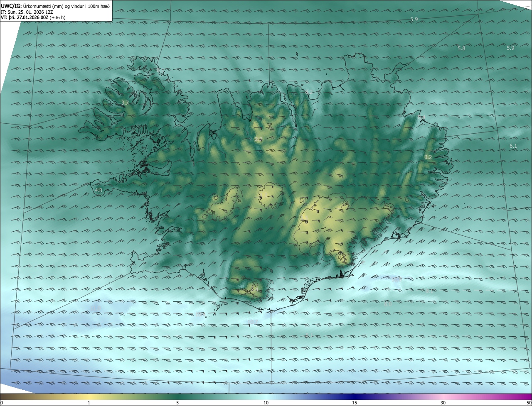Viewport: 532px width, 406px height.
Task: Click the color scale tick label "50"
Action: pyautogui.click(x=529, y=403)
